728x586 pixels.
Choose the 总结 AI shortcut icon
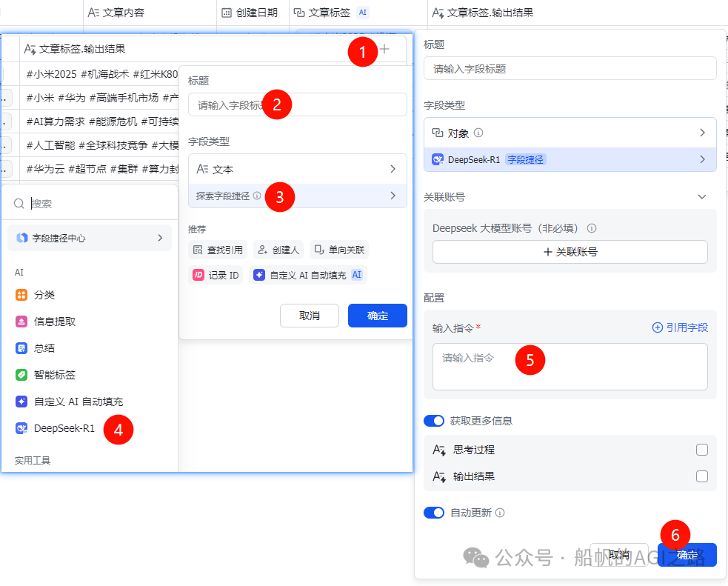click(21, 347)
